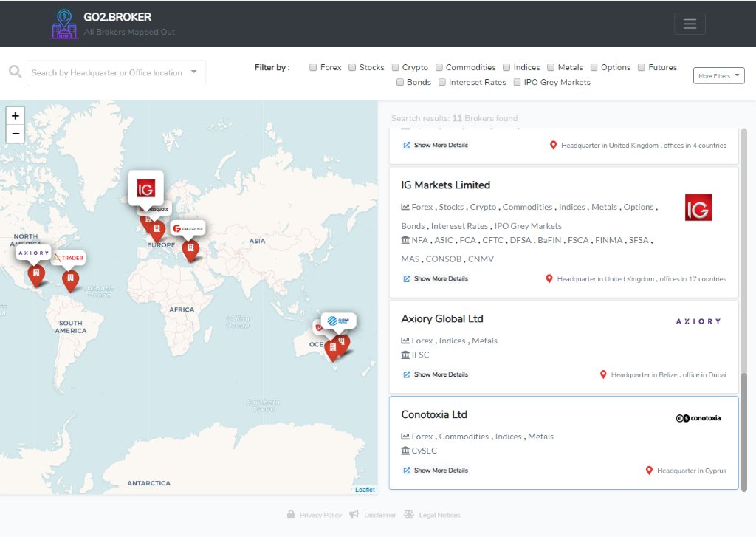Click the red pin under AxiTrader label
Image resolution: width=756 pixels, height=537 pixels.
coord(70,281)
